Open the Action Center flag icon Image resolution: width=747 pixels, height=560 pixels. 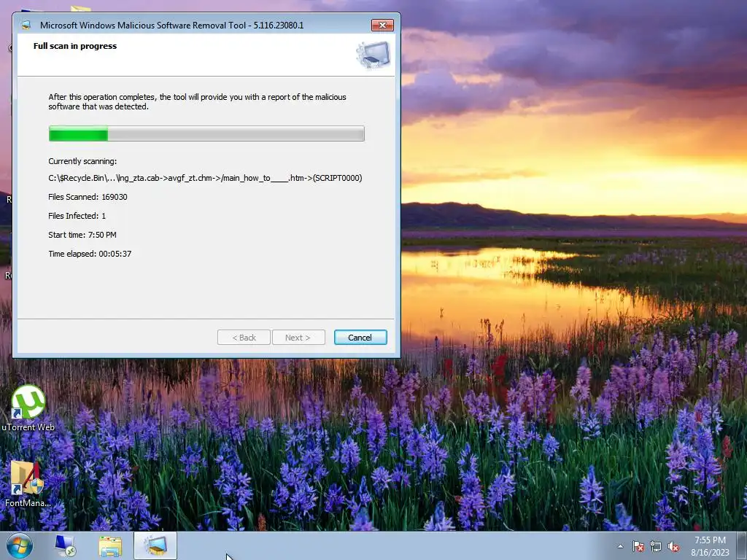pos(638,546)
